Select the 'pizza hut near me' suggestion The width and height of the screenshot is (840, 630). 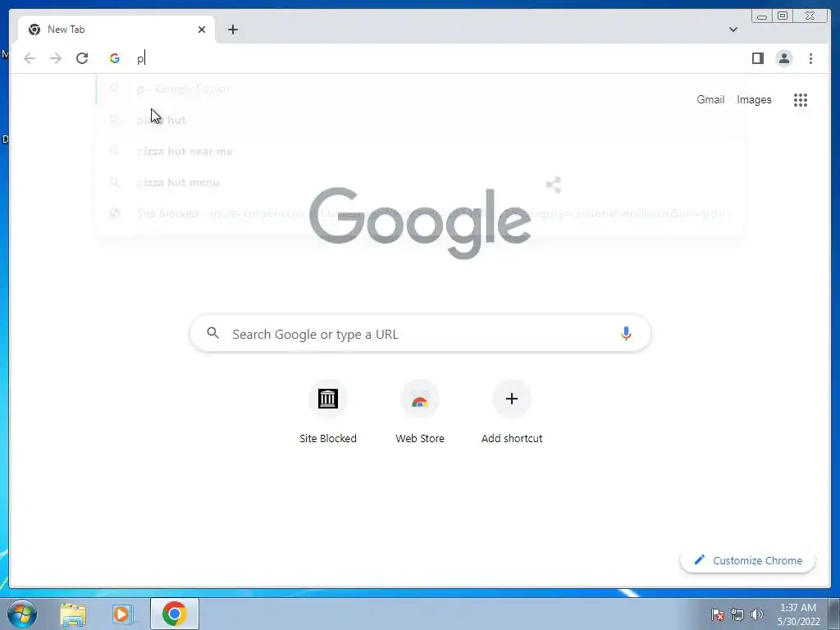coord(420,151)
